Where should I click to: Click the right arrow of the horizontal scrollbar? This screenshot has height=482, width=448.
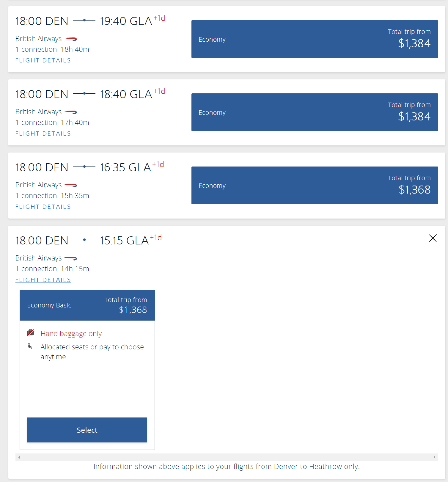pyautogui.click(x=434, y=457)
